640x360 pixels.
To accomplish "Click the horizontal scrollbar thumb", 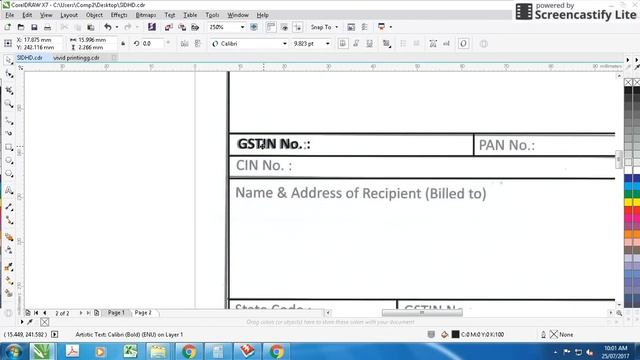I will [x=422, y=313].
